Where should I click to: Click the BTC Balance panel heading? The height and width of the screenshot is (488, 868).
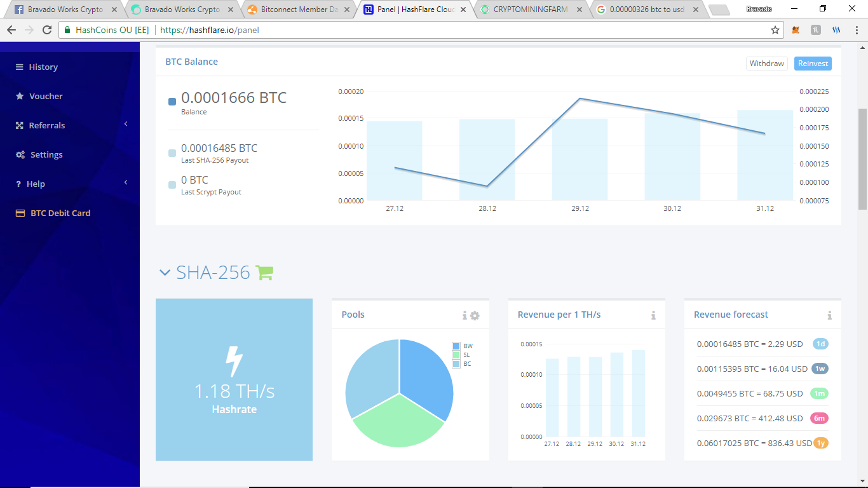point(192,62)
